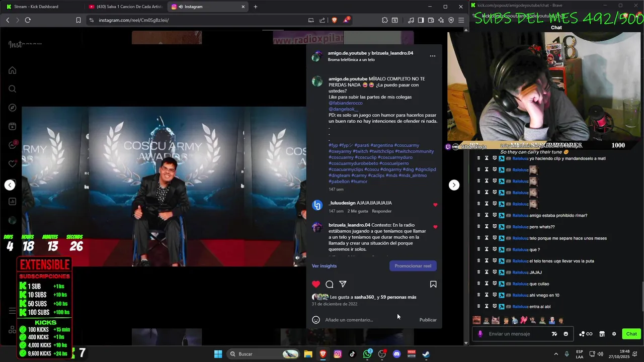Click the taskbar Buscar search box
Viewport: 644px width, 362px height.
tap(263, 354)
